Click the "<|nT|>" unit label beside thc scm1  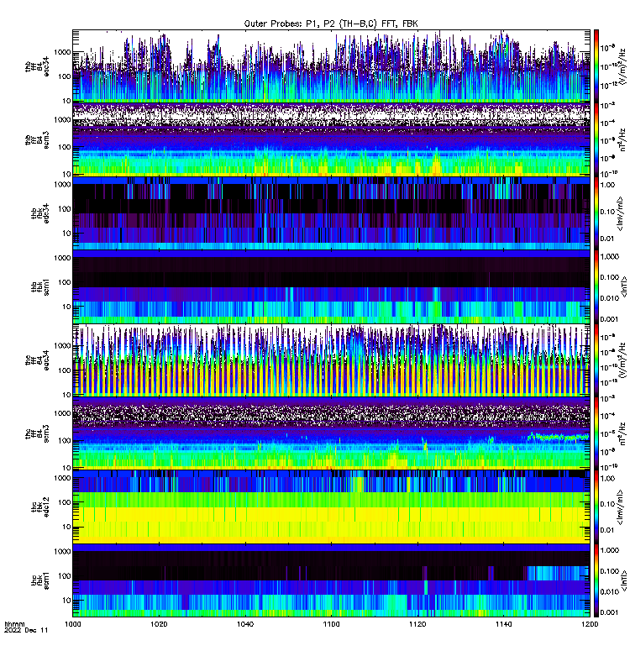[623, 580]
